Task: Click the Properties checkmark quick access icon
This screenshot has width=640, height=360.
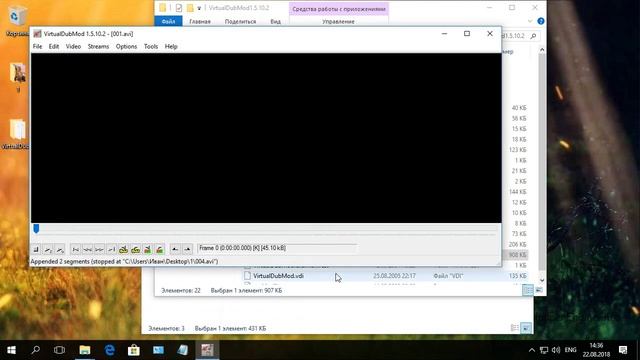Action: coord(179,8)
